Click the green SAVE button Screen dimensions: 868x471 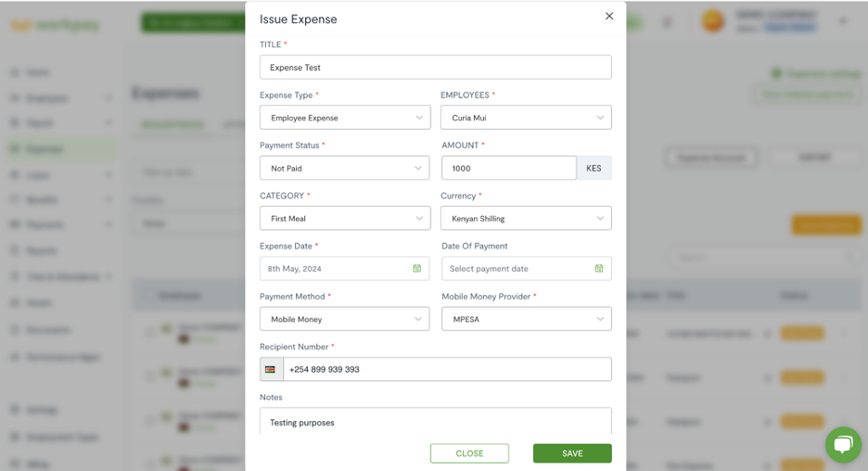[x=572, y=453]
